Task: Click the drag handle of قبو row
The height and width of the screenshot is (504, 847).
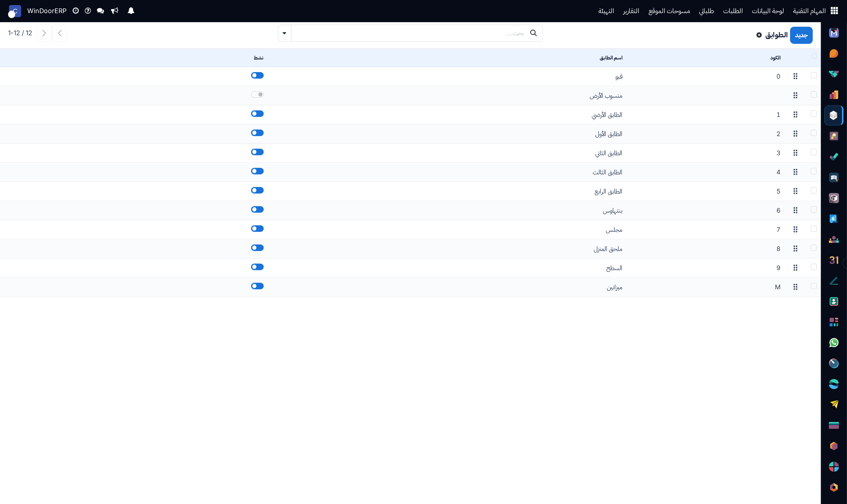Action: tap(795, 76)
